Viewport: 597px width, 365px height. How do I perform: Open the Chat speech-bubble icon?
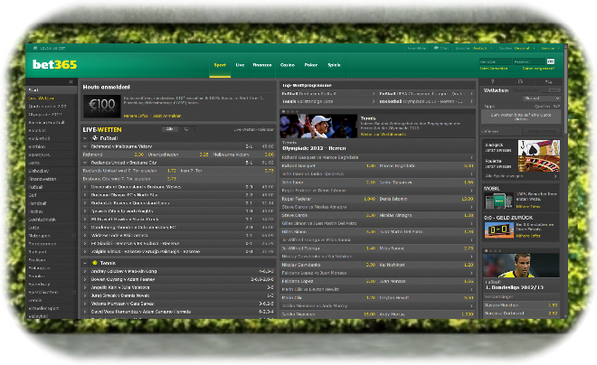436,48
